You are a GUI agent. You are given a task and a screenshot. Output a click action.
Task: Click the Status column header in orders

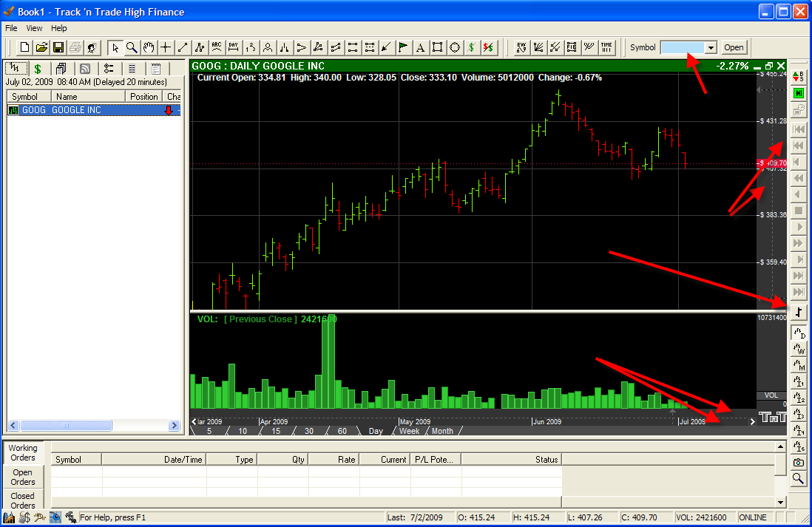(511, 459)
